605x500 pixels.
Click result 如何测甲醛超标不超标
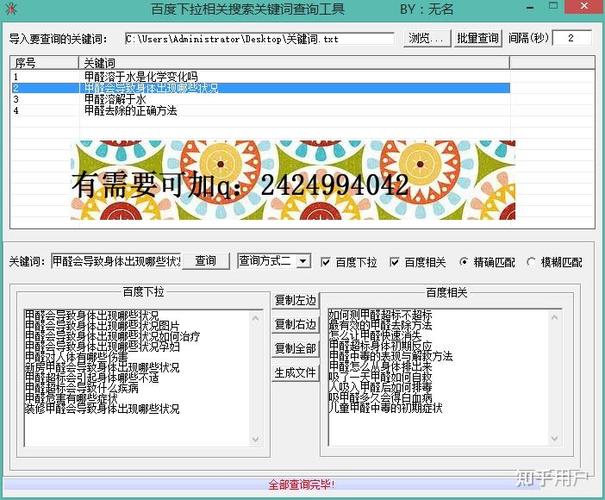coord(380,315)
